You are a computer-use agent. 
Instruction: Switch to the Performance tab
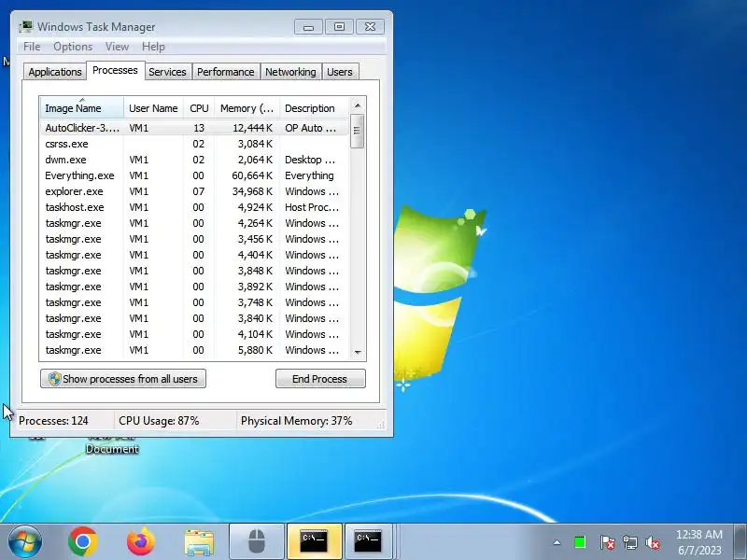pos(225,72)
